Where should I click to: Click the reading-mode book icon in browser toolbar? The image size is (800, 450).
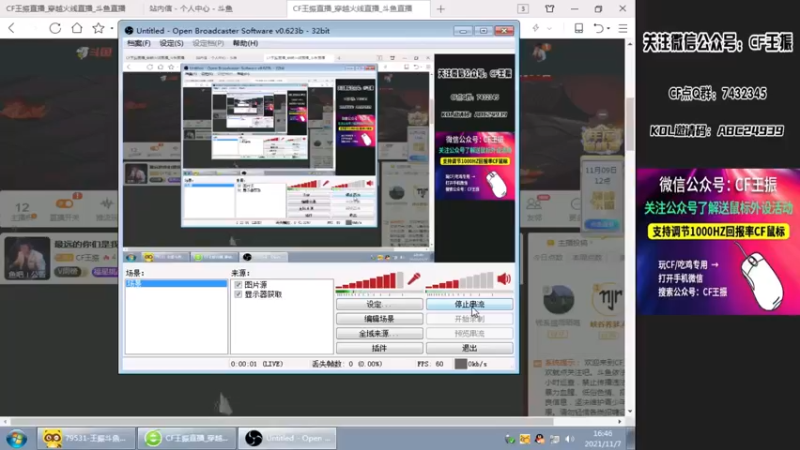pos(579,28)
